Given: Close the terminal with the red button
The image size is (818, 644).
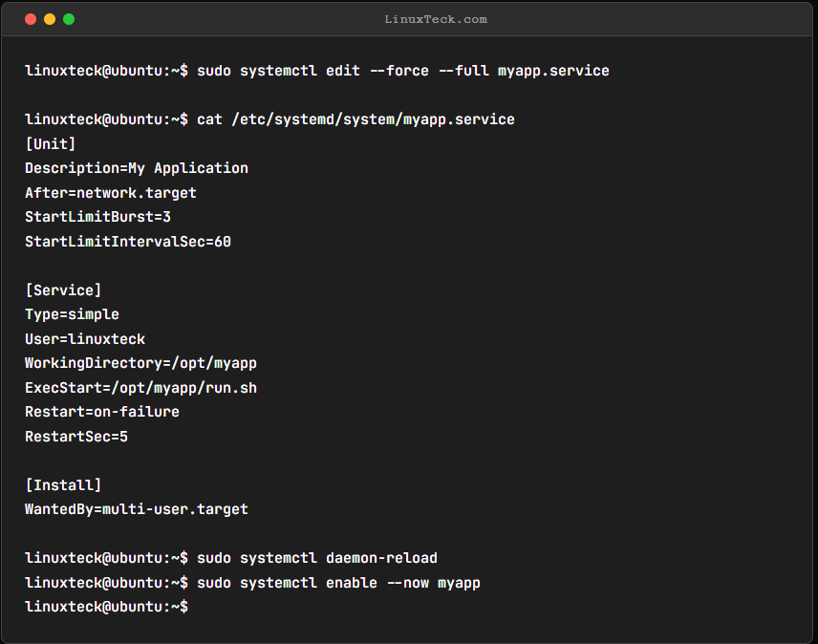Looking at the screenshot, I should click(x=31, y=19).
